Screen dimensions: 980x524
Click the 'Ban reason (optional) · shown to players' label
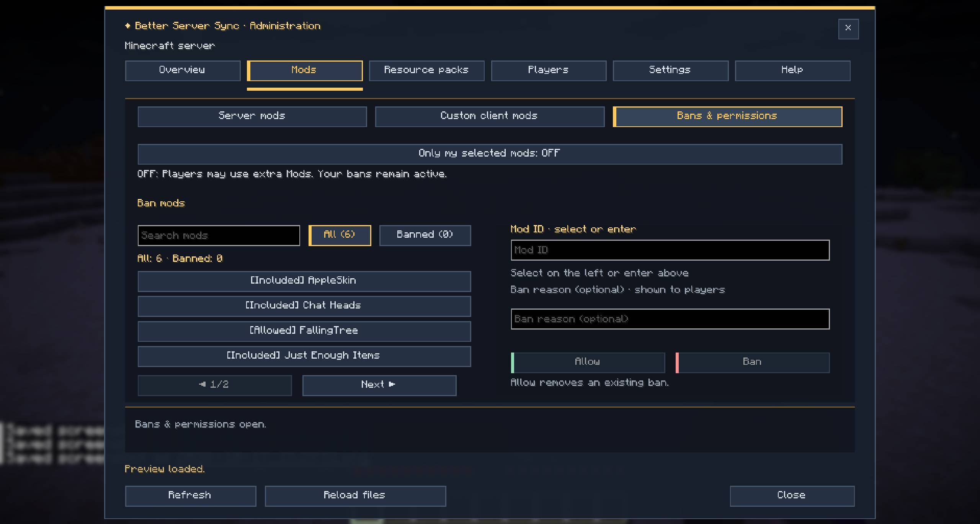click(617, 290)
